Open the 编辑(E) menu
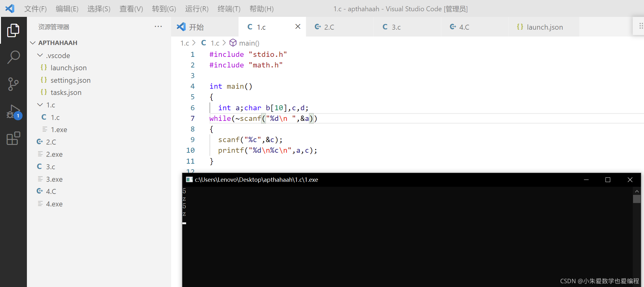644x287 pixels. [x=67, y=9]
